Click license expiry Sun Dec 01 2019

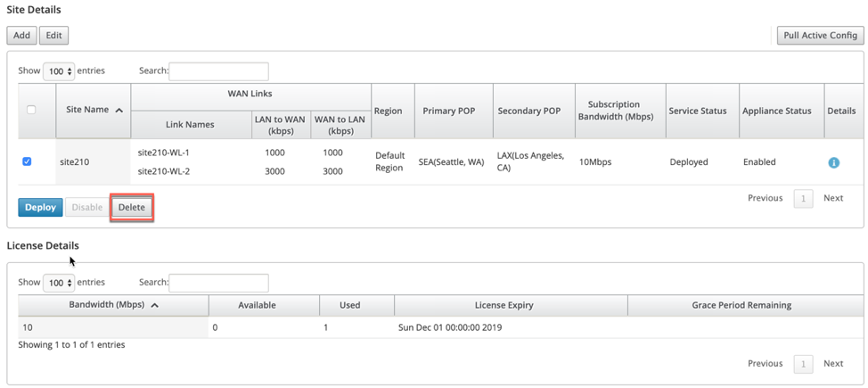(450, 327)
